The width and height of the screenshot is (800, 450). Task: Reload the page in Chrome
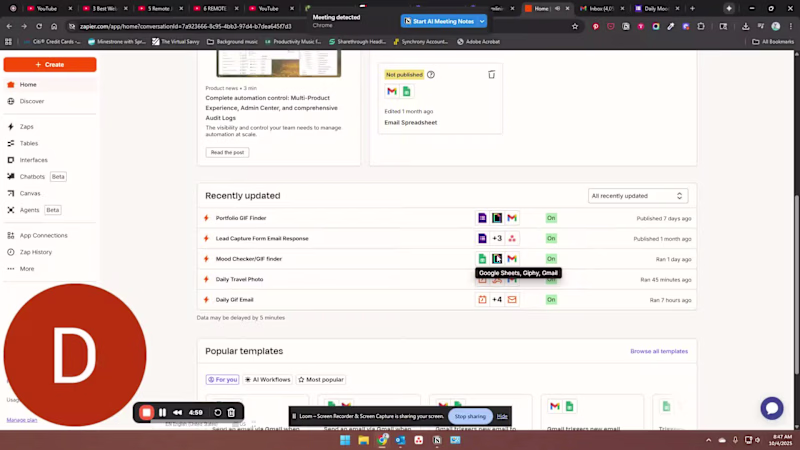39,27
